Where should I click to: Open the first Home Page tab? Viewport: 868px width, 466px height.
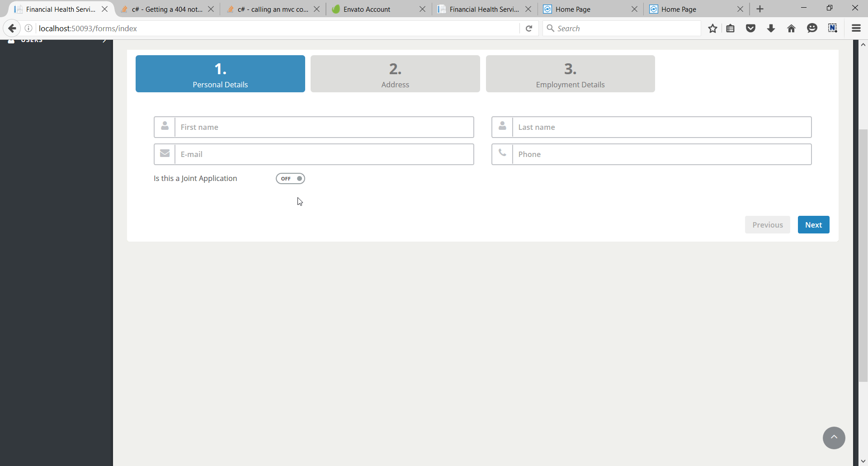tap(590, 9)
